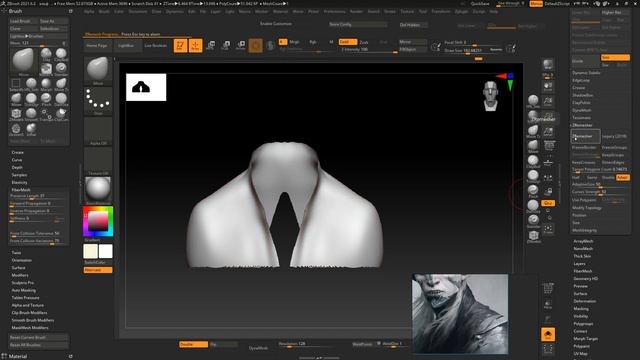Toggle Zadd mode
The height and width of the screenshot is (360, 640).
coord(348,42)
